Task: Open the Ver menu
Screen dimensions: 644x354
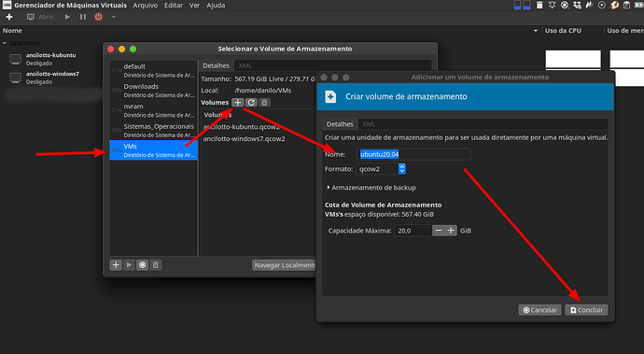Action: (194, 6)
